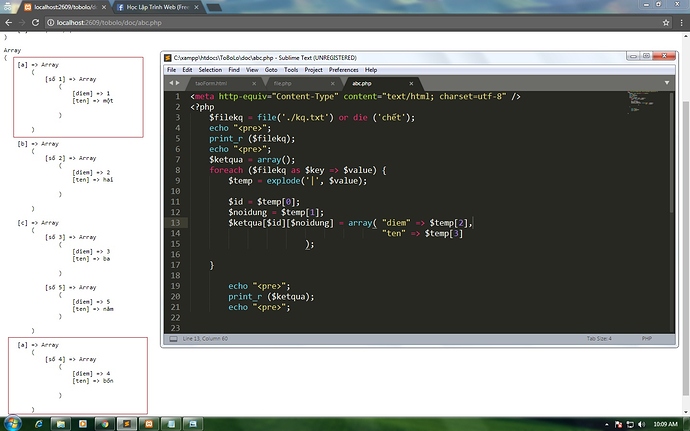This screenshot has width=690, height=431.
Task: Click the Sublime Text status bar panel icon
Action: click(x=172, y=339)
